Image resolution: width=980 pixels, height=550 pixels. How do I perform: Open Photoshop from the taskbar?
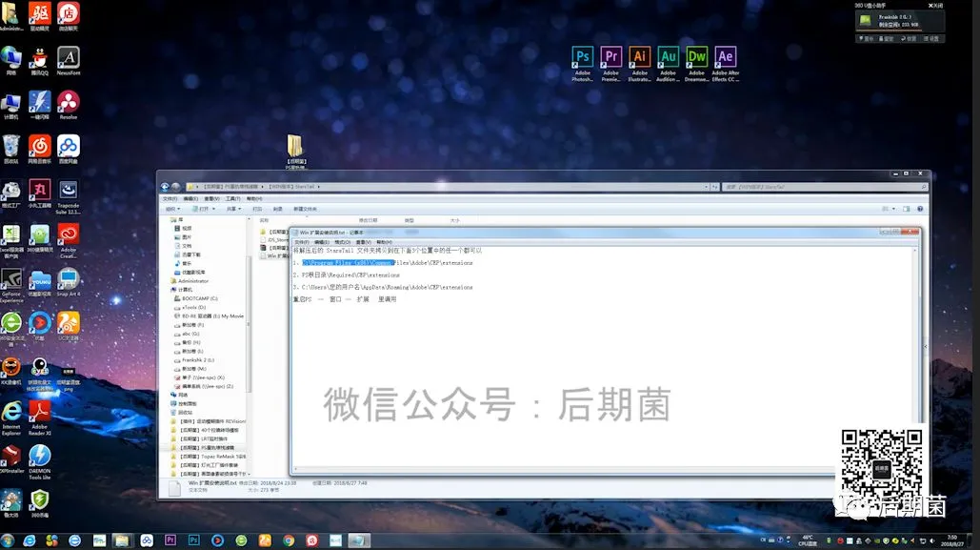[x=193, y=540]
